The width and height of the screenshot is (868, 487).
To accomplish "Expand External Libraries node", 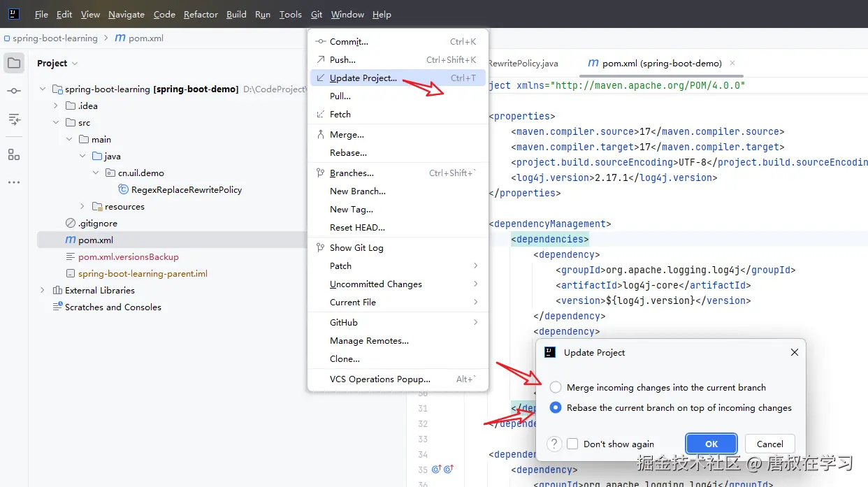I will 43,291.
